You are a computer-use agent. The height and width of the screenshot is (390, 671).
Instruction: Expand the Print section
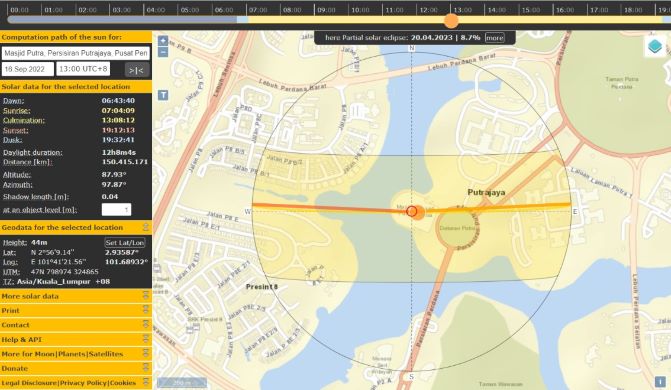76,310
